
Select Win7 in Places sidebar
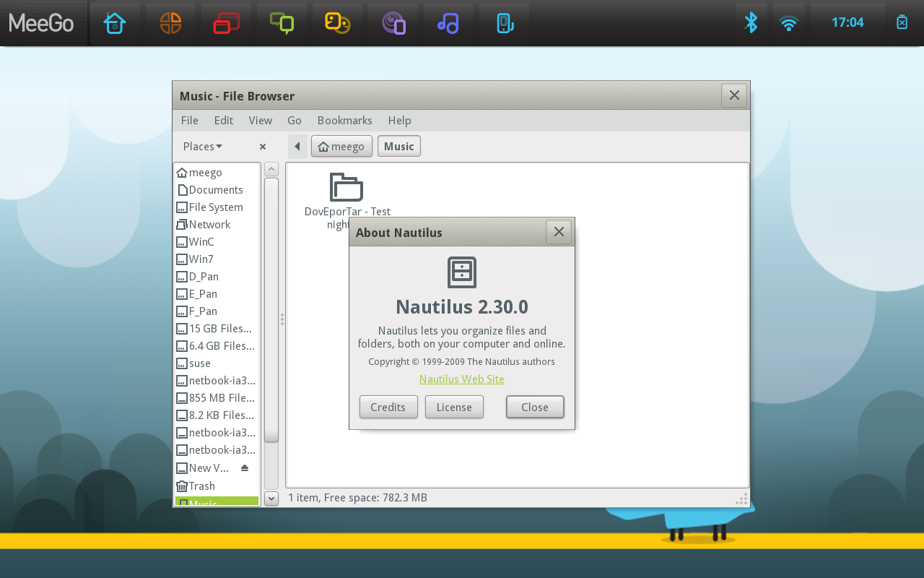pos(217,259)
